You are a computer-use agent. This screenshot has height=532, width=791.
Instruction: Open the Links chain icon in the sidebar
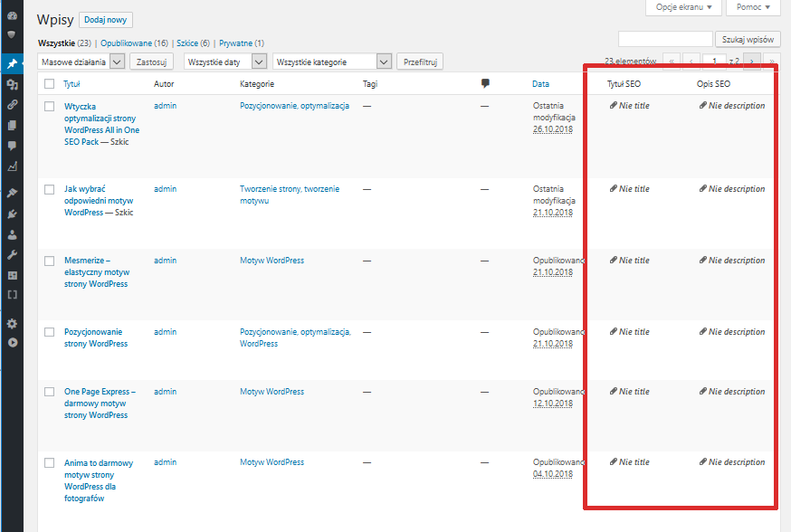pyautogui.click(x=12, y=104)
